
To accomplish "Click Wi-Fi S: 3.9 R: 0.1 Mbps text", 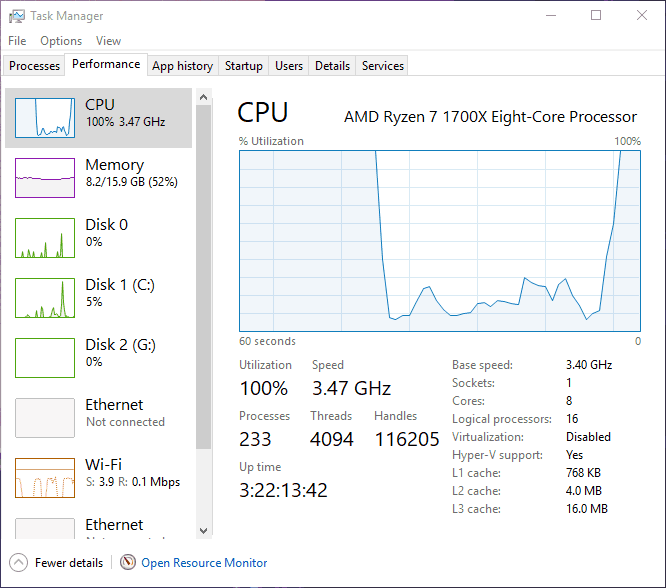I will pos(133,482).
